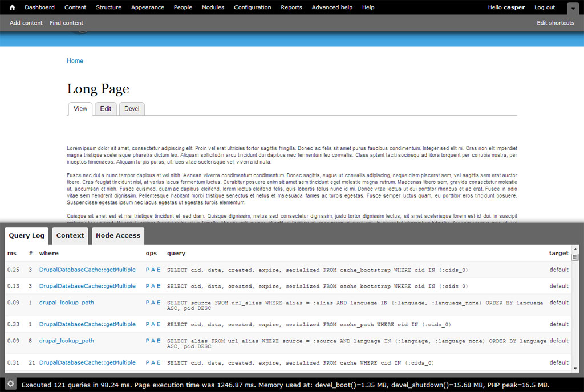Image resolution: width=584 pixels, height=392 pixels.
Task: Click the Add content shortcut
Action: pyautogui.click(x=26, y=23)
